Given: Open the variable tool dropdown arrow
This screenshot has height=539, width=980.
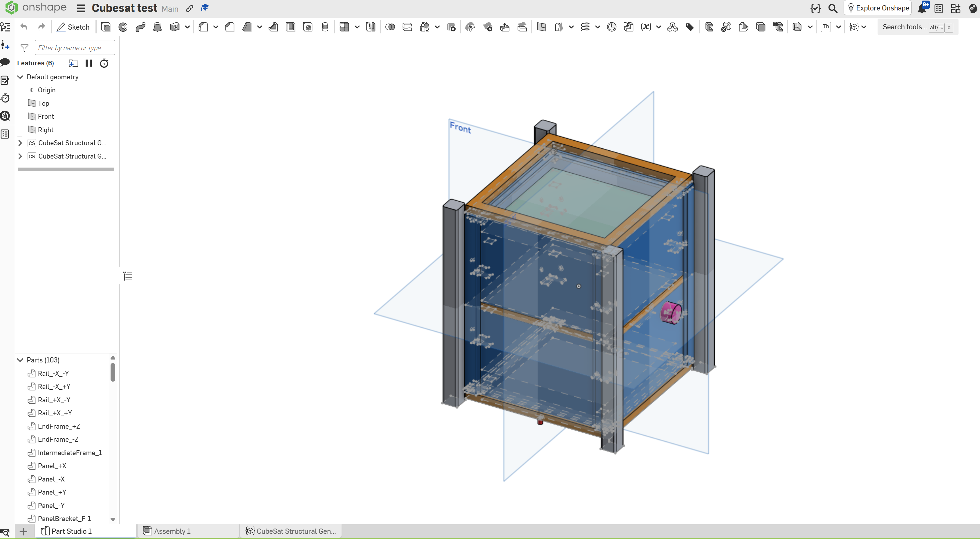Looking at the screenshot, I should point(658,27).
